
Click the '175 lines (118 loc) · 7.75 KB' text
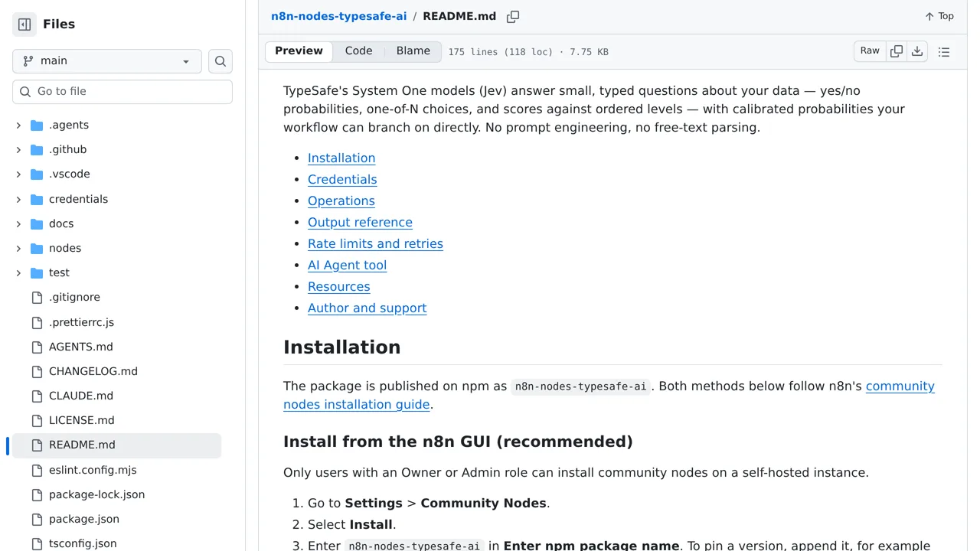(x=528, y=52)
